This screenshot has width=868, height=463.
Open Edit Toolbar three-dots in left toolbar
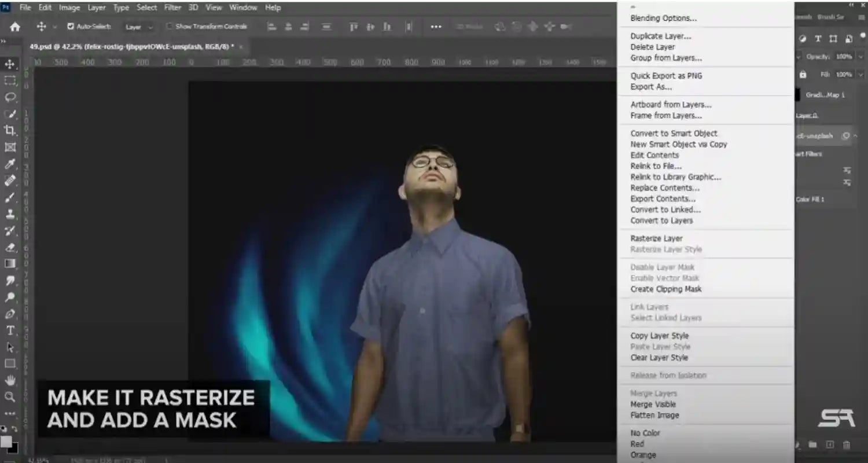tap(10, 414)
